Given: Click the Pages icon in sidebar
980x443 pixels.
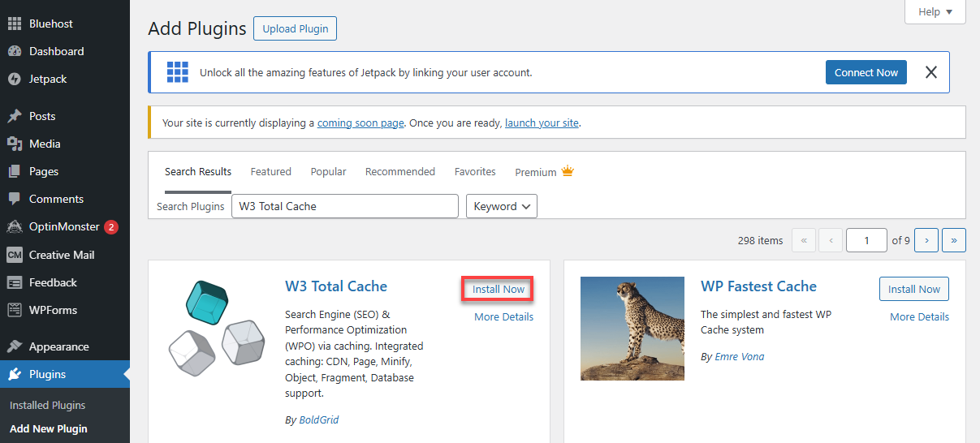Looking at the screenshot, I should (x=15, y=171).
